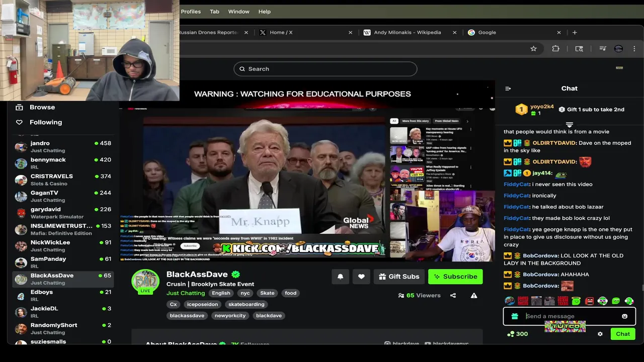Select BlackAssDave in the sidebar list
644x362 pixels.
63,279
